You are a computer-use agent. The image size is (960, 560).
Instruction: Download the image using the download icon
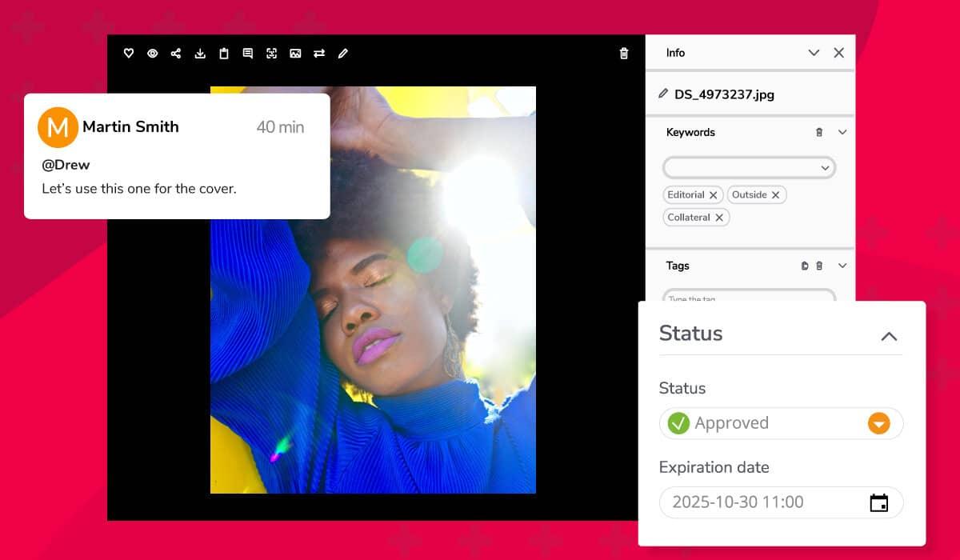(200, 54)
